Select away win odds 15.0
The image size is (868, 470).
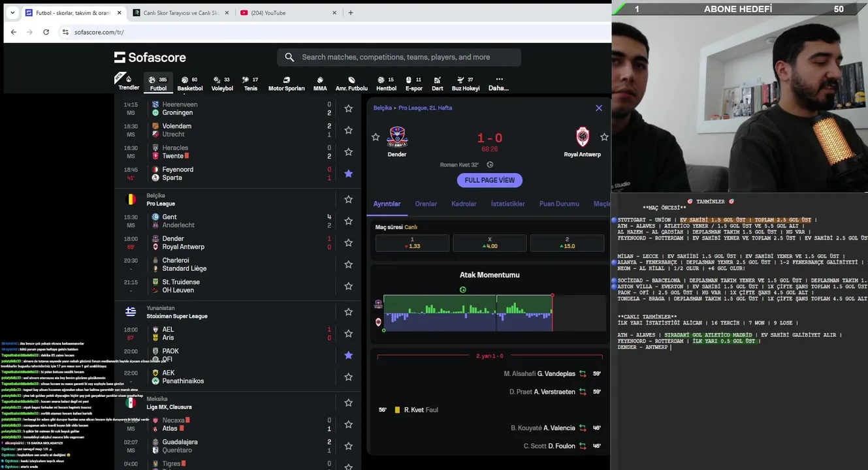[x=567, y=243]
